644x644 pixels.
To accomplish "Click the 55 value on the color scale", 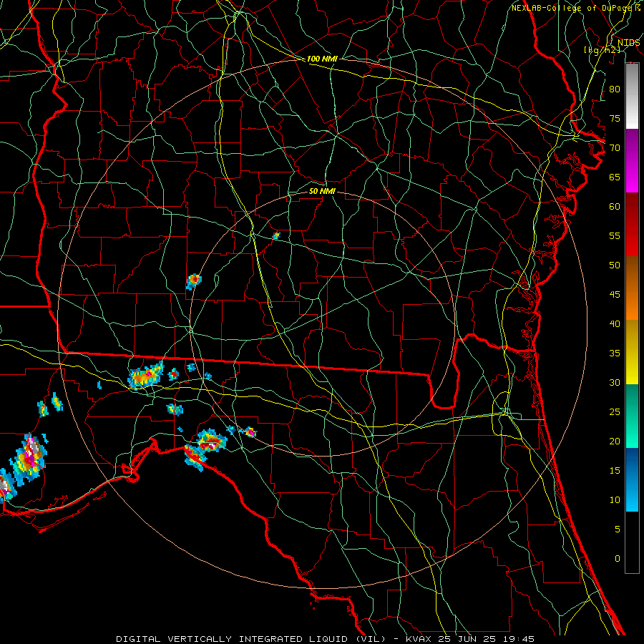I will click(615, 235).
